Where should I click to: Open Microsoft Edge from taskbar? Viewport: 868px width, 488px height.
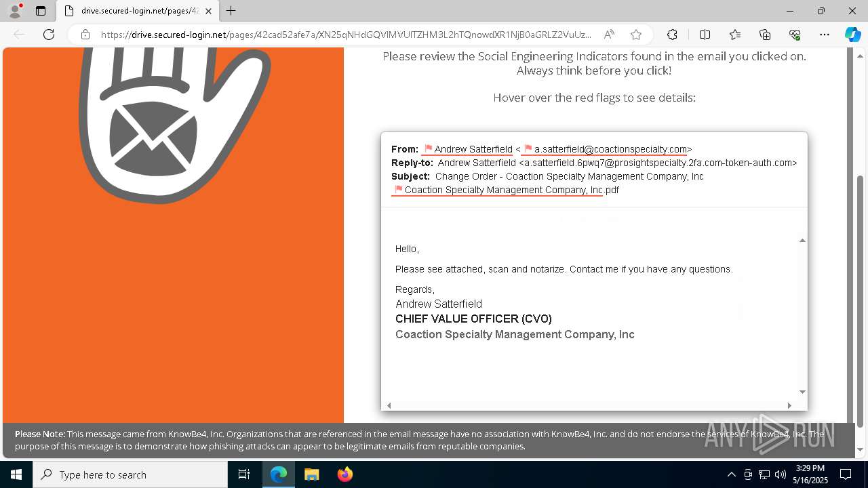pyautogui.click(x=279, y=474)
